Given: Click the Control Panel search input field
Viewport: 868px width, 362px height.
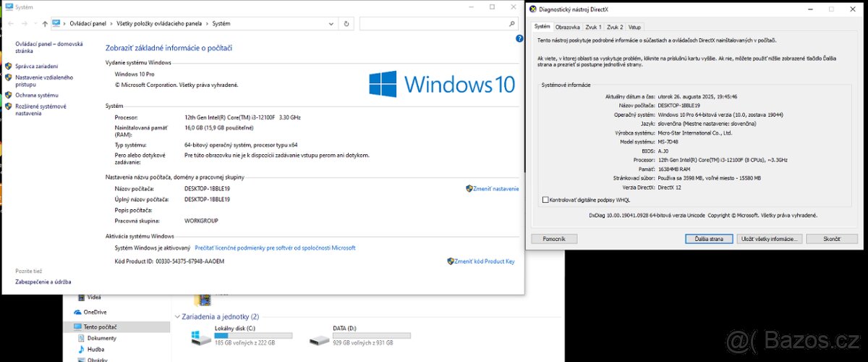Looking at the screenshot, I should (434, 24).
